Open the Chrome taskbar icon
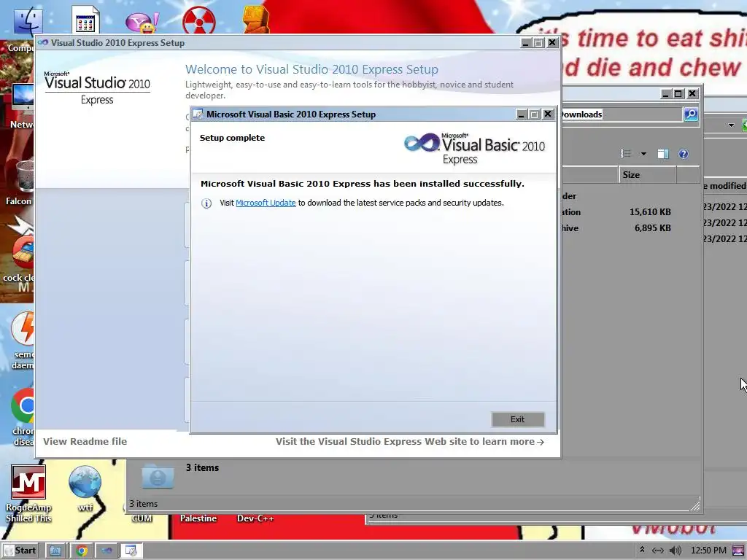The image size is (747, 560). coord(82,551)
